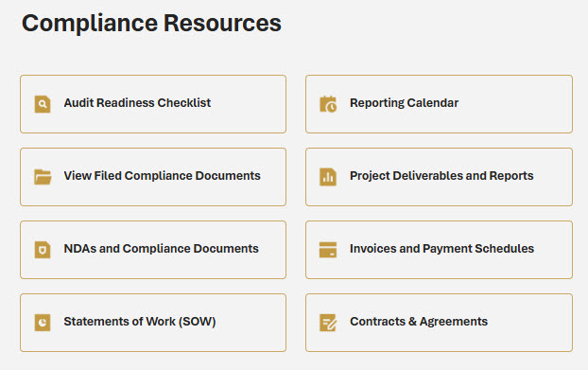Click the pie chart icon for Statements of Work
This screenshot has width=588, height=370.
[x=43, y=323]
